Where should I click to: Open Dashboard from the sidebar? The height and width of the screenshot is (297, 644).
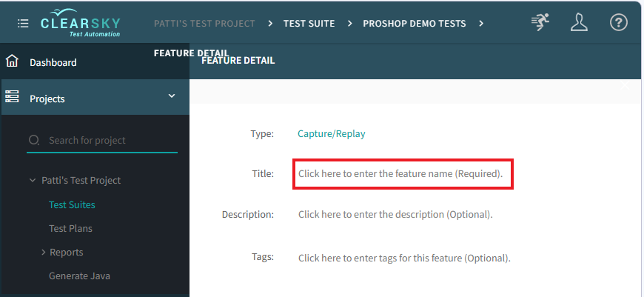53,62
